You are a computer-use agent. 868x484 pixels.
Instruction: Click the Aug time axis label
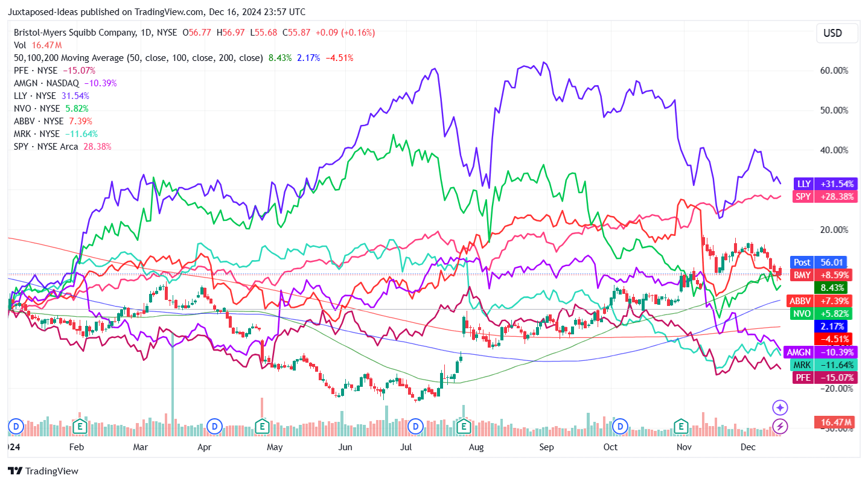[x=476, y=447]
